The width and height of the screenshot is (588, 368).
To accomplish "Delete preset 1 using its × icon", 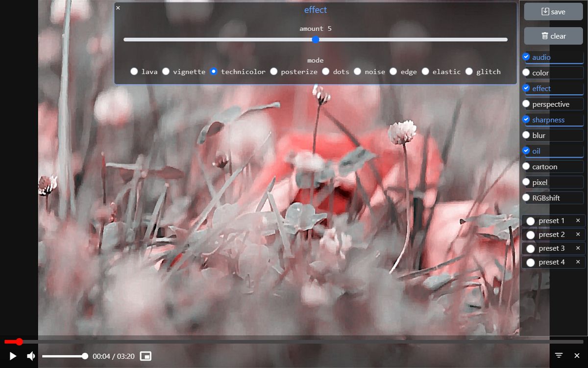I will pos(578,220).
